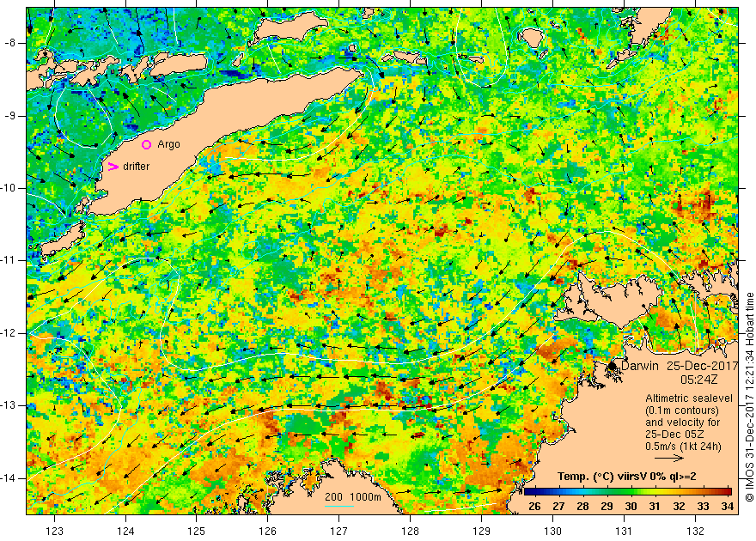Image resolution: width=756 pixels, height=541 pixels.
Task: Click the latitude axis label -10
Action: point(9,188)
